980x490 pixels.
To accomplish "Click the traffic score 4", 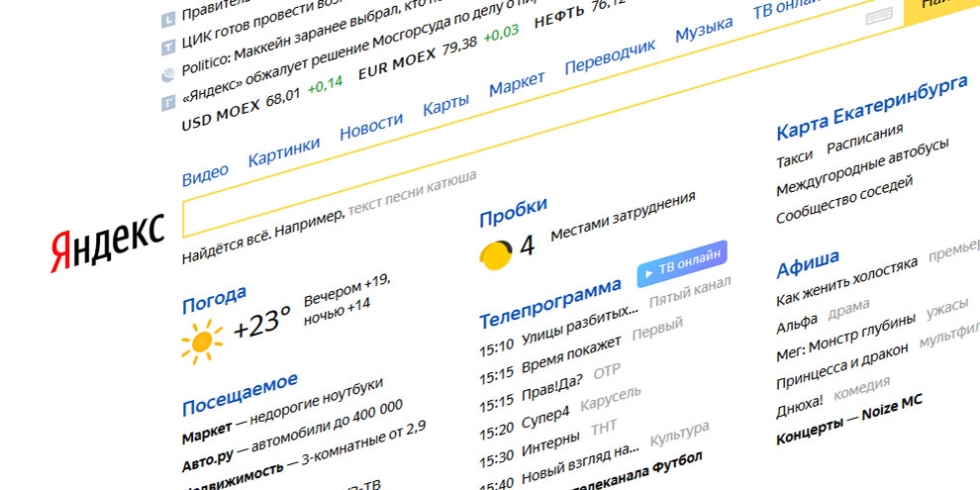I will pyautogui.click(x=528, y=245).
